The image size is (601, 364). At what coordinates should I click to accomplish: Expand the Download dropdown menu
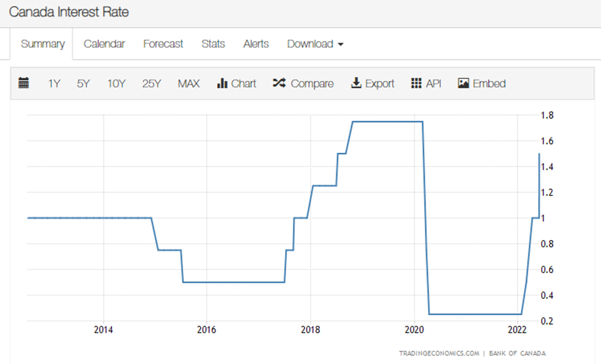[x=315, y=43]
